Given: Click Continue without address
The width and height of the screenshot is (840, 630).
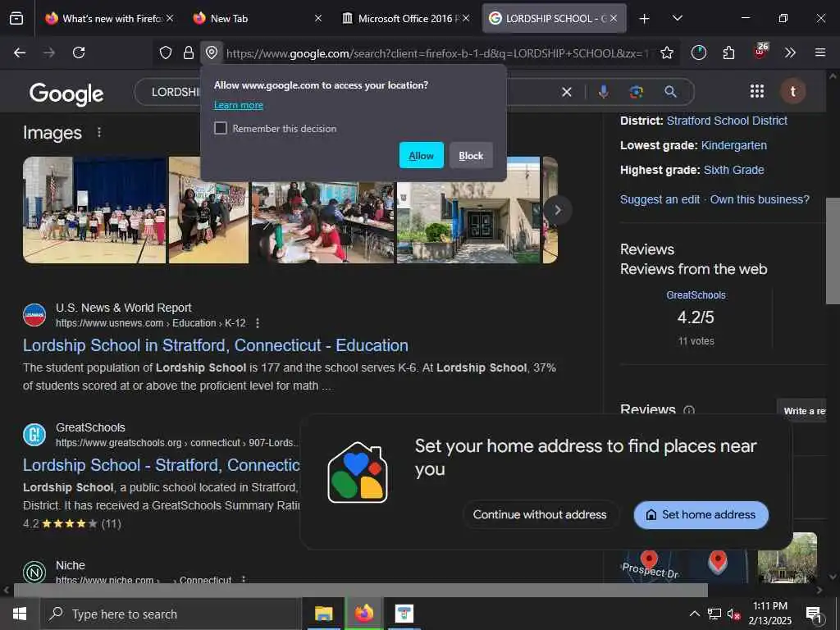Looking at the screenshot, I should [x=540, y=514].
